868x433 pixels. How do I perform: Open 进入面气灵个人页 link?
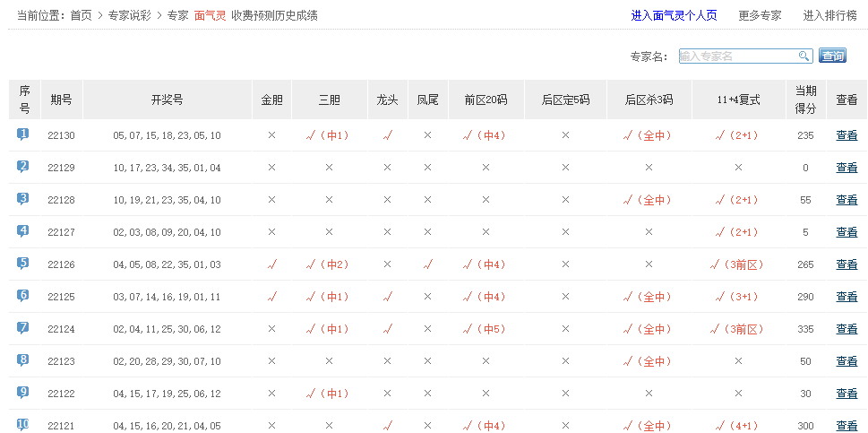(674, 15)
